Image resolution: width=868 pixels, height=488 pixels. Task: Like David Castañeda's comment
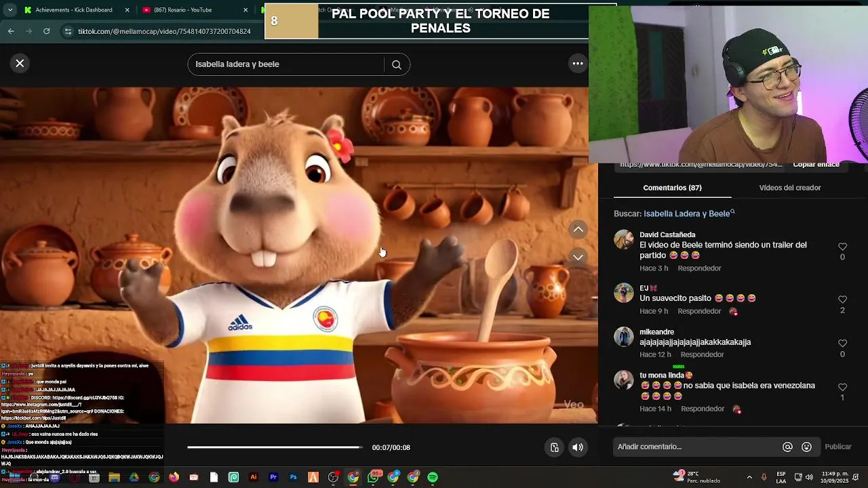click(x=842, y=247)
